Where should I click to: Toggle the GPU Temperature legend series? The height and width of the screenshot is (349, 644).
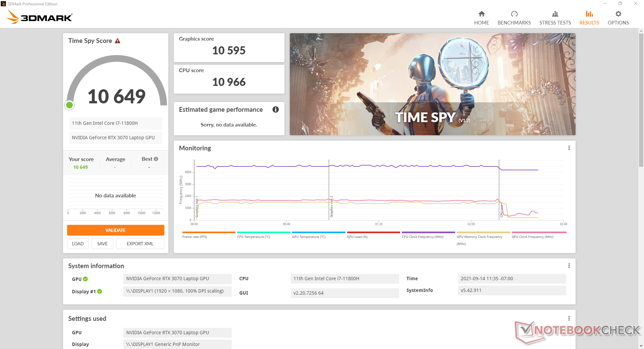tap(319, 235)
